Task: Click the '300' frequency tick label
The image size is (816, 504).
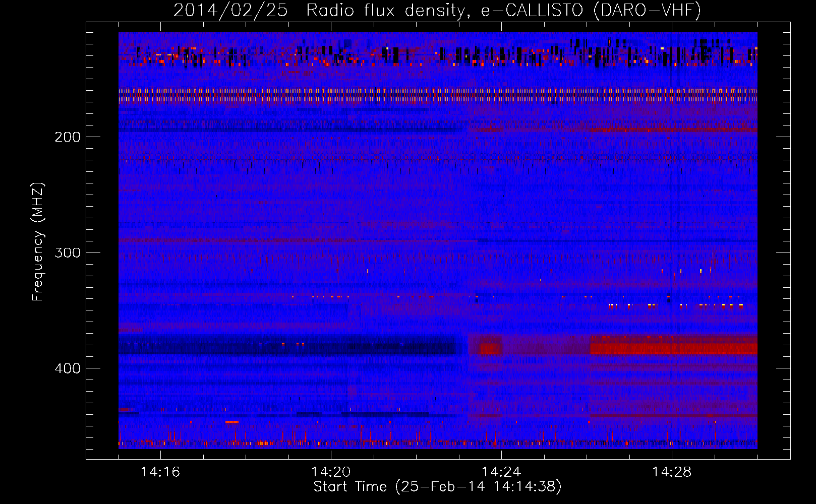Action: [x=68, y=253]
